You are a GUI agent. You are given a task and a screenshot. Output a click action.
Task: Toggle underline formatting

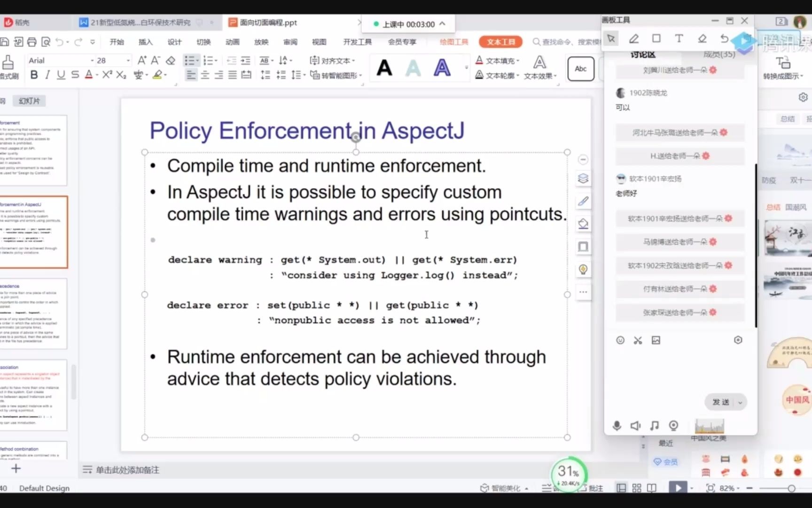tap(61, 75)
